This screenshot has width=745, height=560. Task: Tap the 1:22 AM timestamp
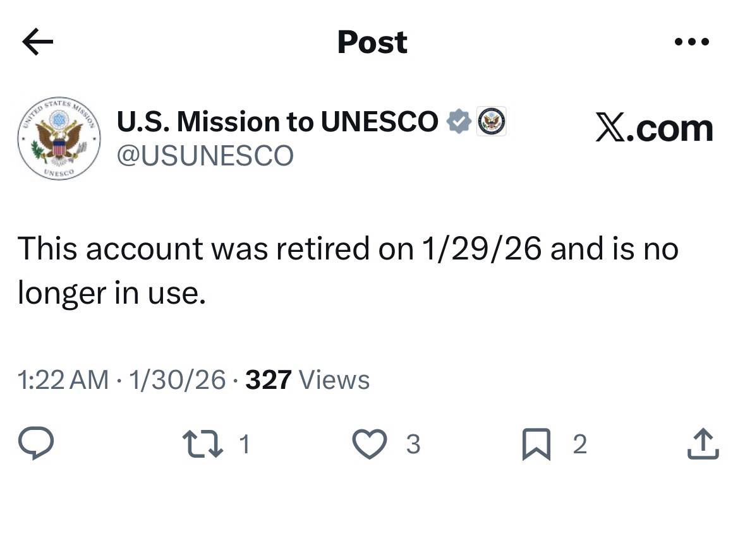(63, 380)
